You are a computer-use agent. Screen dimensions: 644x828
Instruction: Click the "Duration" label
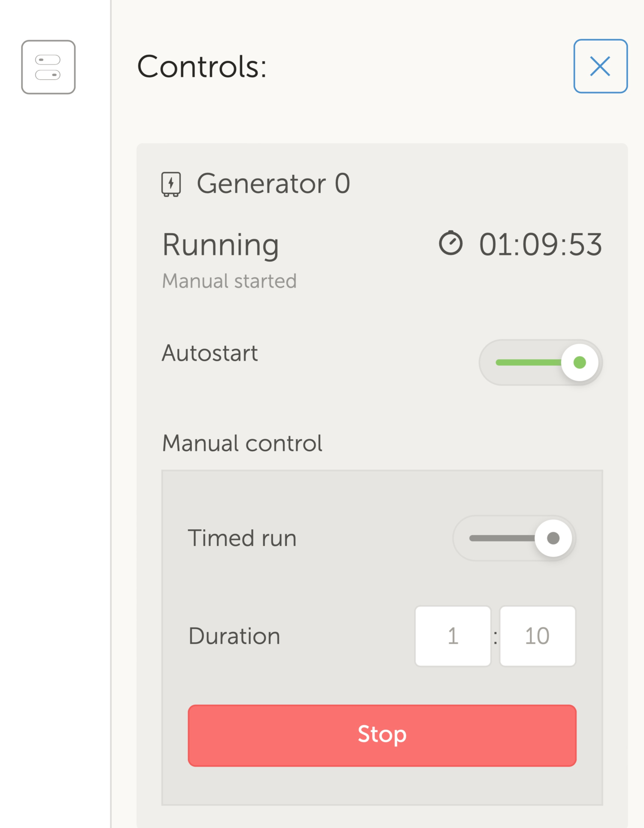(234, 636)
